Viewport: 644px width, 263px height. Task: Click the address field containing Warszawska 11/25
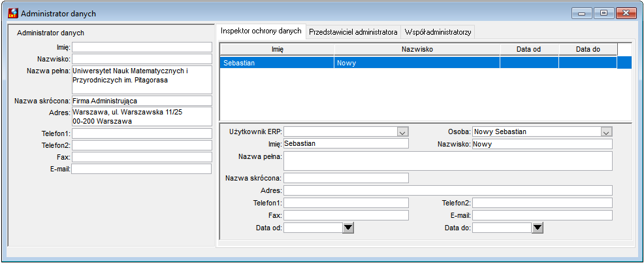[x=142, y=117]
